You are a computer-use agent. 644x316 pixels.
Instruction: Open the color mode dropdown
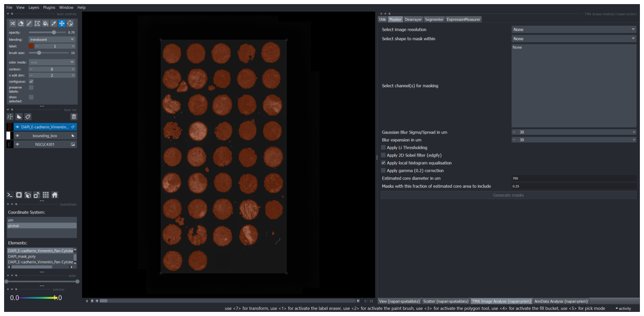(52, 62)
